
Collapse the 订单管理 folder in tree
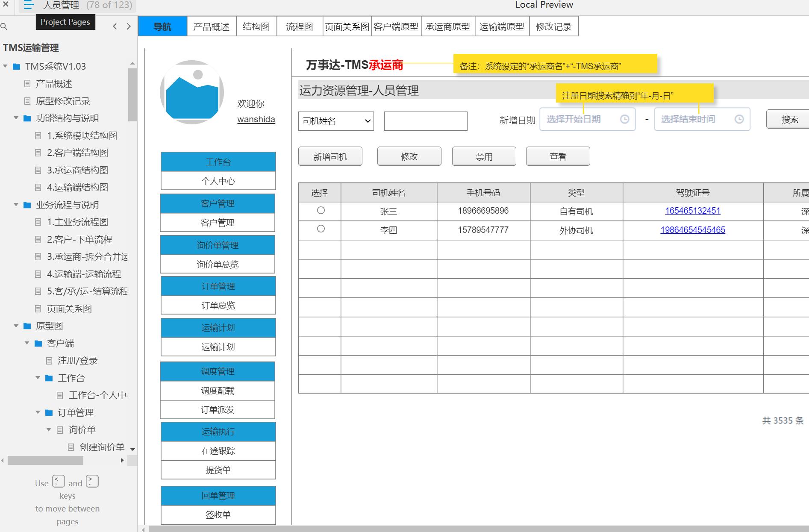click(x=38, y=412)
